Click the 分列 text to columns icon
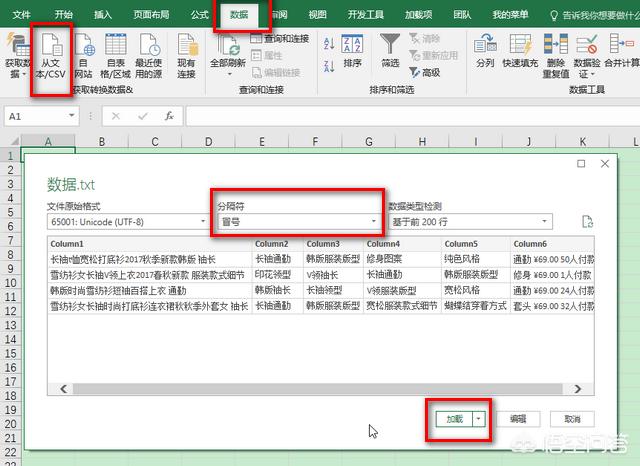This screenshot has width=640, height=466. [x=485, y=50]
